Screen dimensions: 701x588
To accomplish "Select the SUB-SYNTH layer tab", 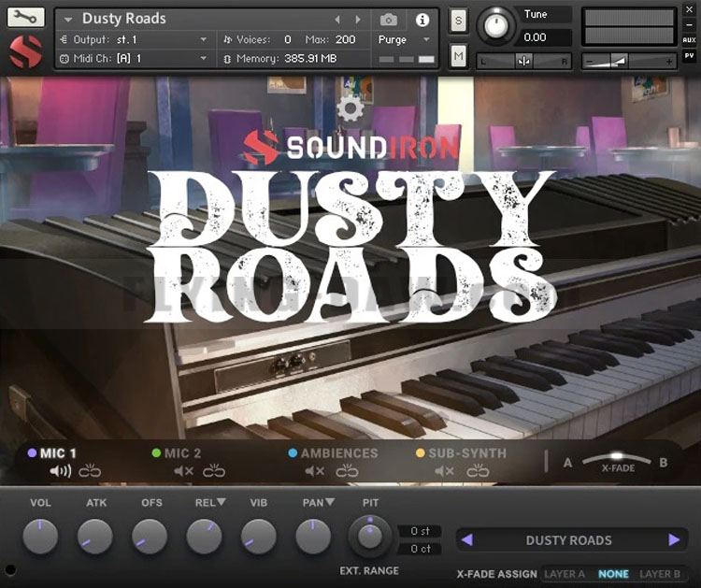I will [x=461, y=453].
